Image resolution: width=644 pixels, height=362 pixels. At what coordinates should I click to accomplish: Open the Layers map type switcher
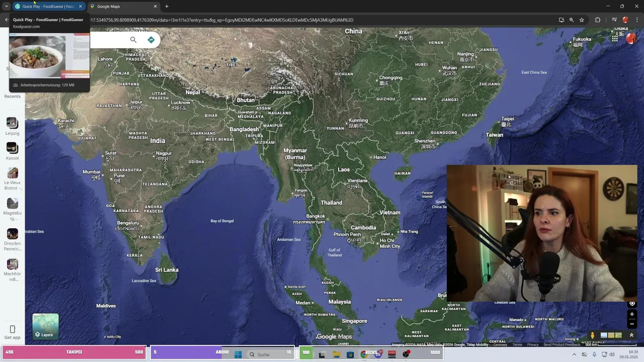(45, 326)
